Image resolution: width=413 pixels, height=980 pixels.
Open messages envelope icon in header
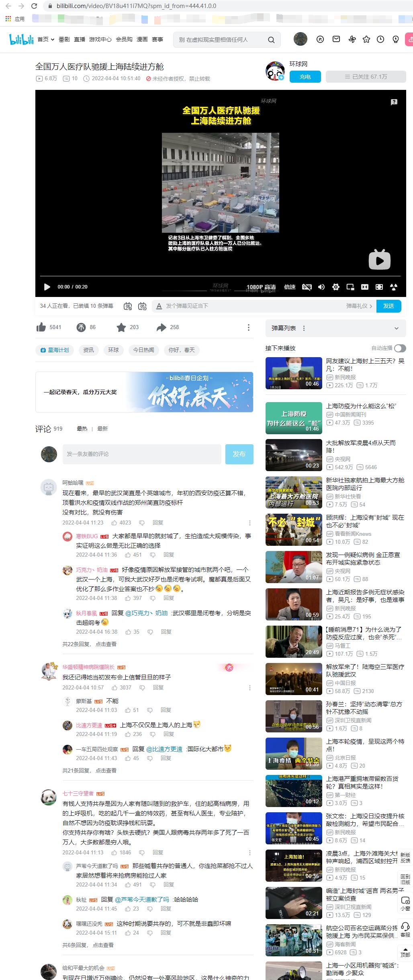click(x=336, y=39)
